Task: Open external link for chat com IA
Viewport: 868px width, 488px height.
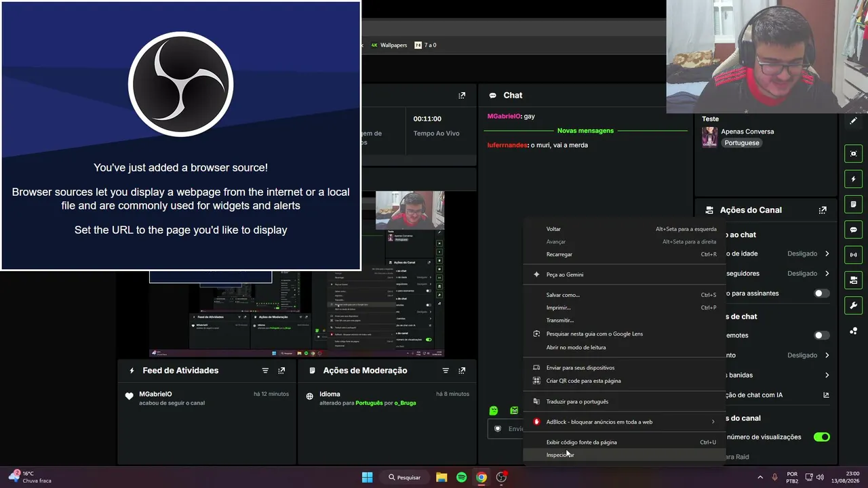Action: [x=826, y=395]
